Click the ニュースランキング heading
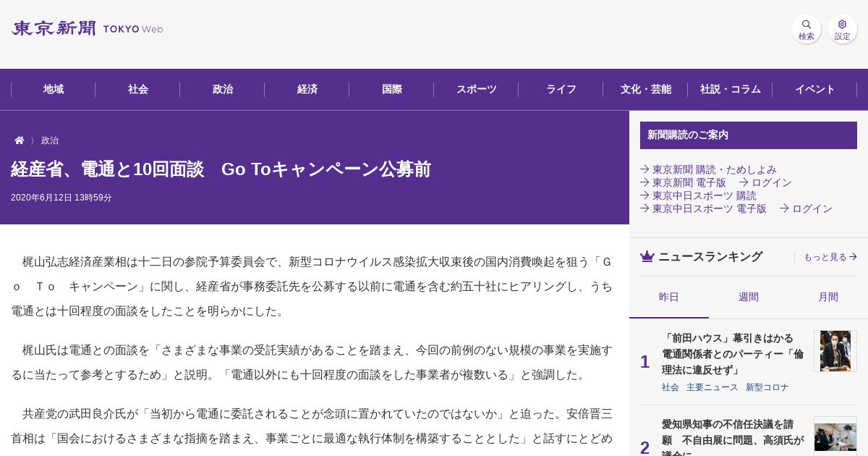 [x=710, y=257]
